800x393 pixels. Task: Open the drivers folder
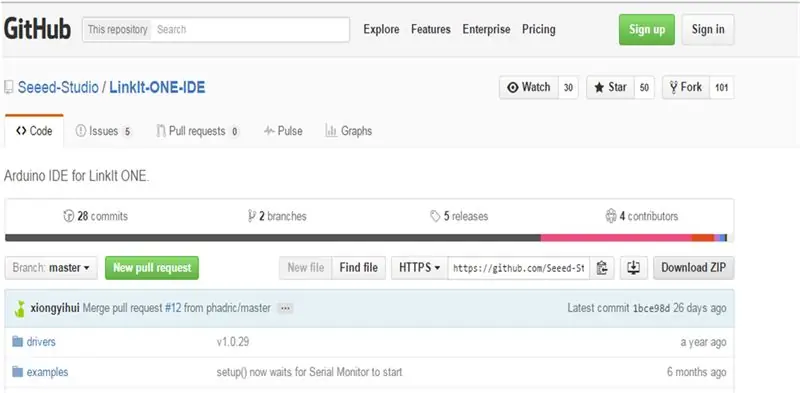coord(41,342)
